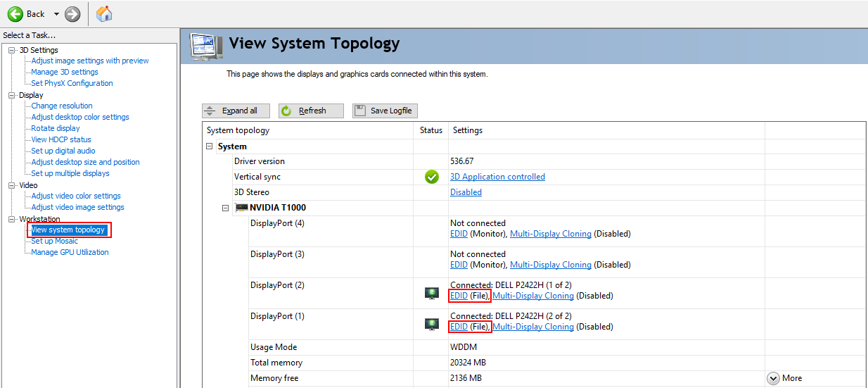The image size is (868, 388).
Task: Click the DisplayPort (2) monitor status icon
Action: point(432,293)
